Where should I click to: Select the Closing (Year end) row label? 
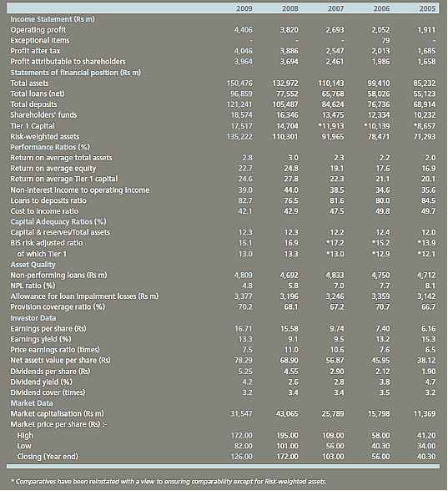coord(48,457)
